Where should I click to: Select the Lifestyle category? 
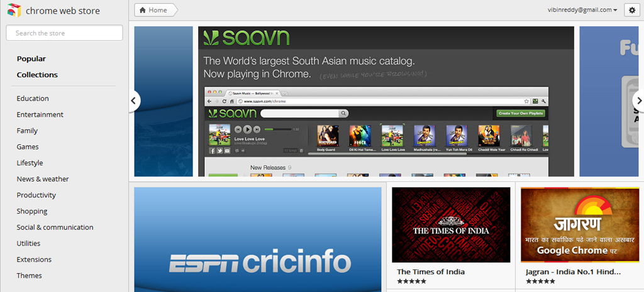30,163
